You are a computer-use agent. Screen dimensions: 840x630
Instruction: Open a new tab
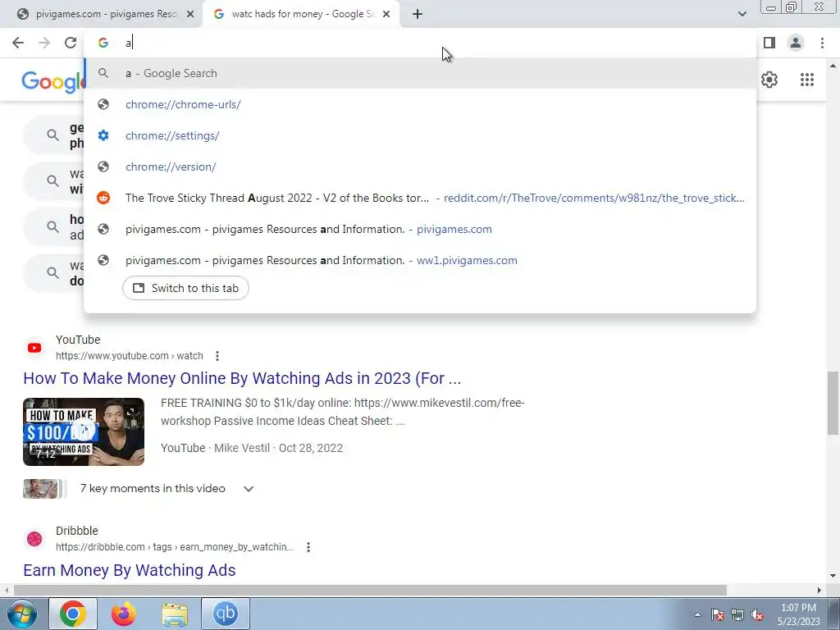(418, 14)
